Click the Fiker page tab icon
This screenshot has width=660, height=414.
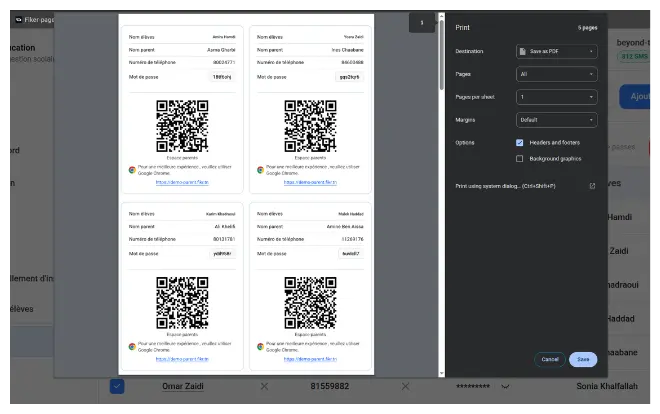(19, 19)
